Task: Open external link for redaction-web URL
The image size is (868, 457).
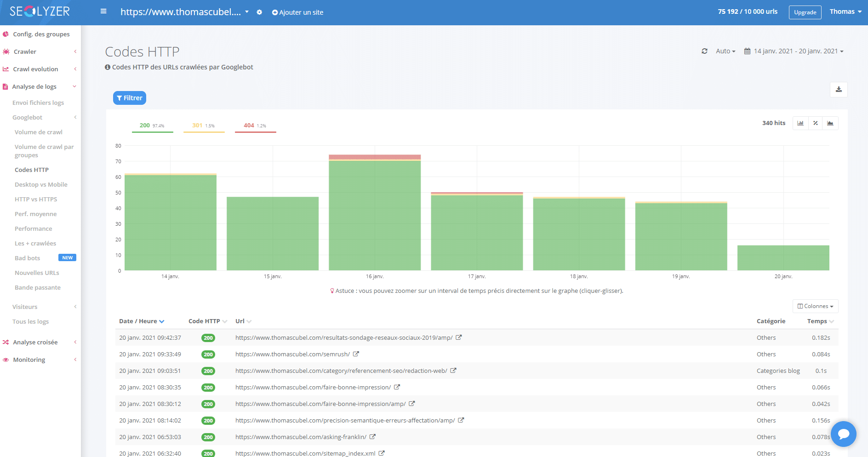Action: tap(453, 371)
